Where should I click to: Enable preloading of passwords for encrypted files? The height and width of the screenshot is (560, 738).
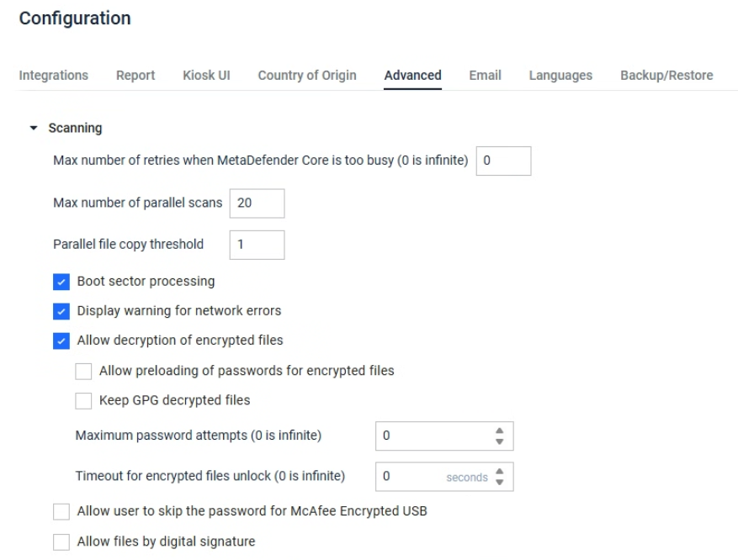click(x=83, y=371)
